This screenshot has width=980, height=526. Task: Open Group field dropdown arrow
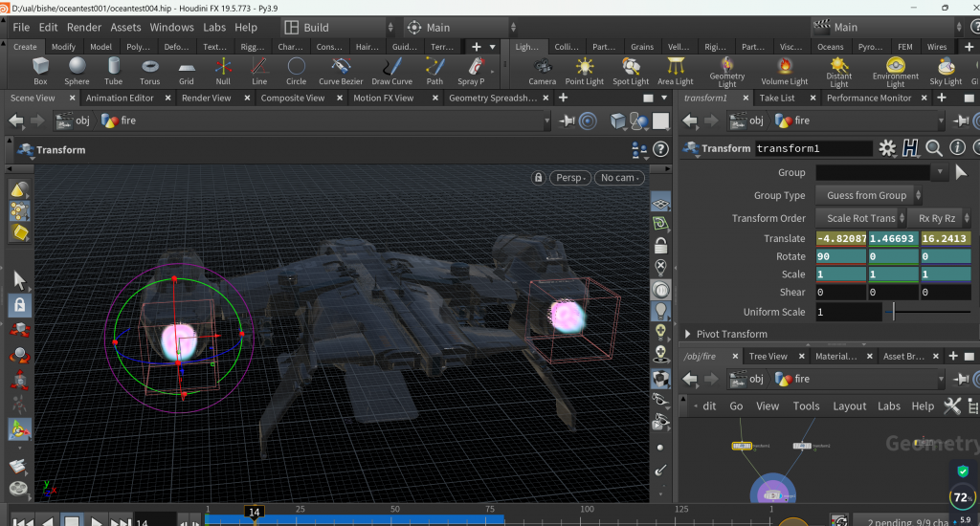(940, 172)
